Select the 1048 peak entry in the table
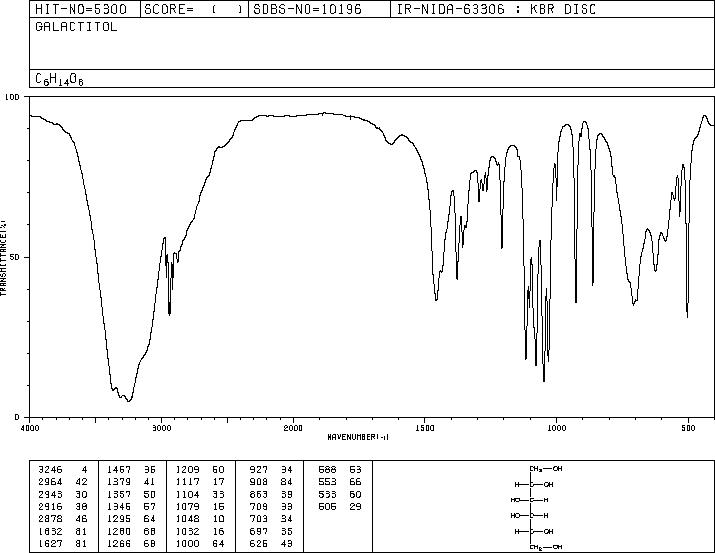This screenshot has width=715, height=553. click(200, 519)
